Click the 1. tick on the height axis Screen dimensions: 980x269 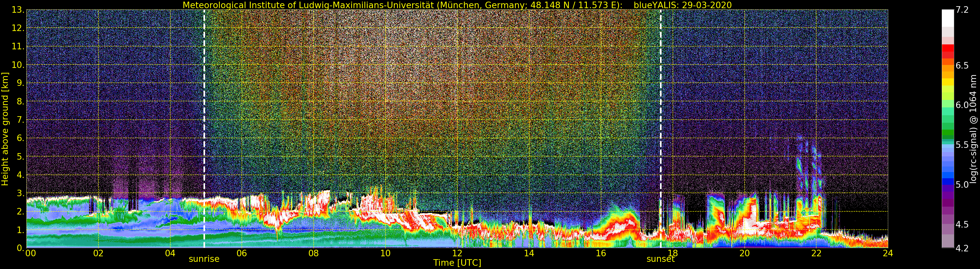point(21,230)
